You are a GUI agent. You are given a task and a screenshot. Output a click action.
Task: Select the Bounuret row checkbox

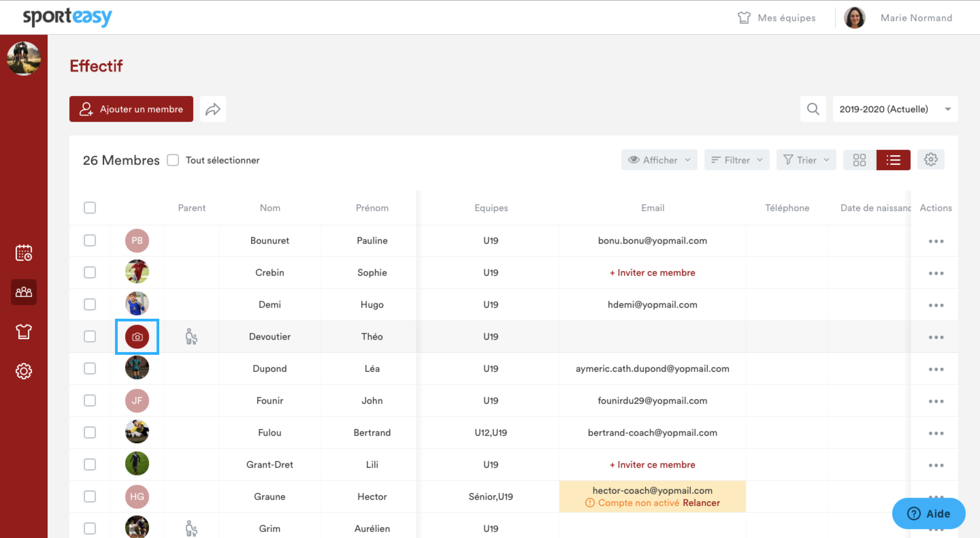(90, 241)
